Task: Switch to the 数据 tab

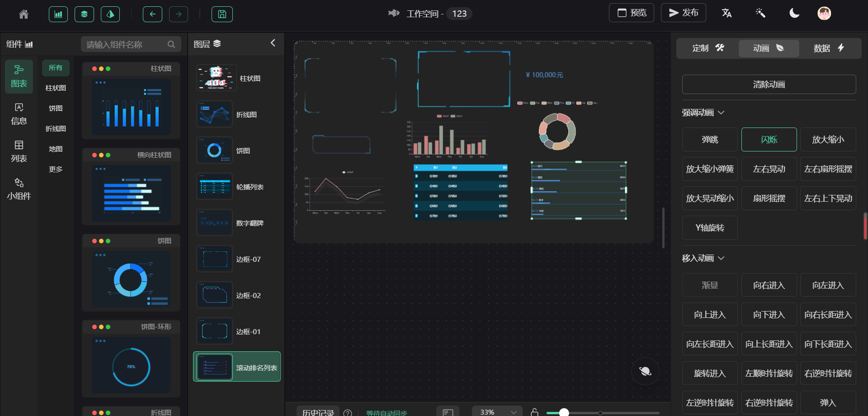Action: (829, 48)
